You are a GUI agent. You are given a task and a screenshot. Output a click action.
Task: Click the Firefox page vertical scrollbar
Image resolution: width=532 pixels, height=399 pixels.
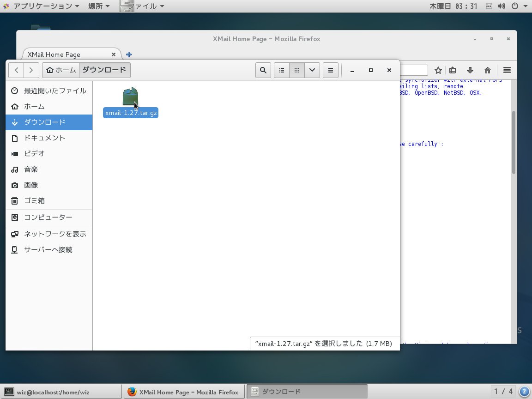(x=514, y=143)
